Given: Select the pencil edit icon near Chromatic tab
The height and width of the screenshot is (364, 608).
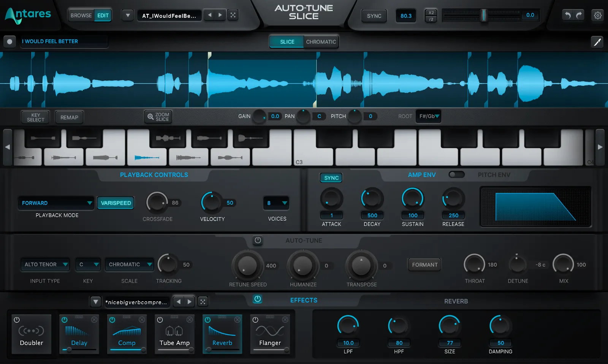Looking at the screenshot, I should pos(597,42).
